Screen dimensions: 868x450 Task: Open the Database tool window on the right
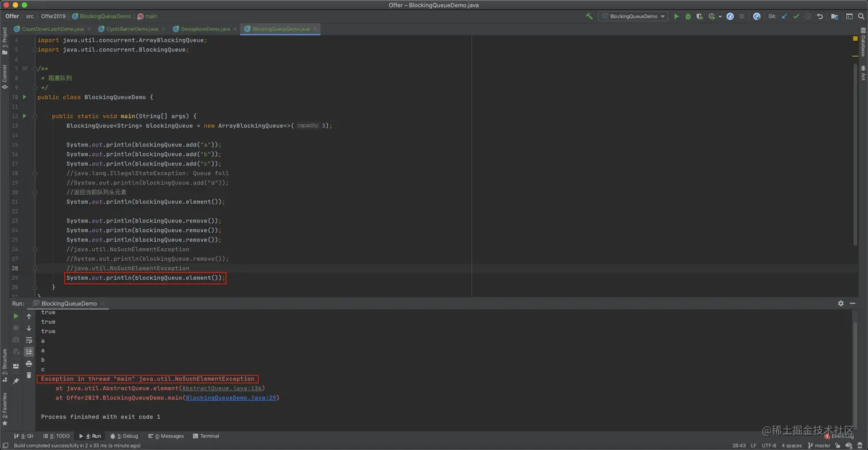(863, 43)
